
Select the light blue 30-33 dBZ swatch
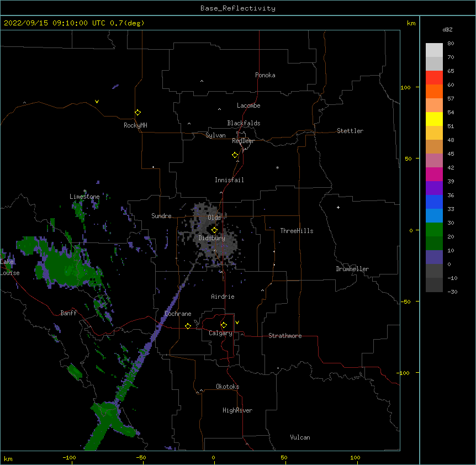point(434,216)
